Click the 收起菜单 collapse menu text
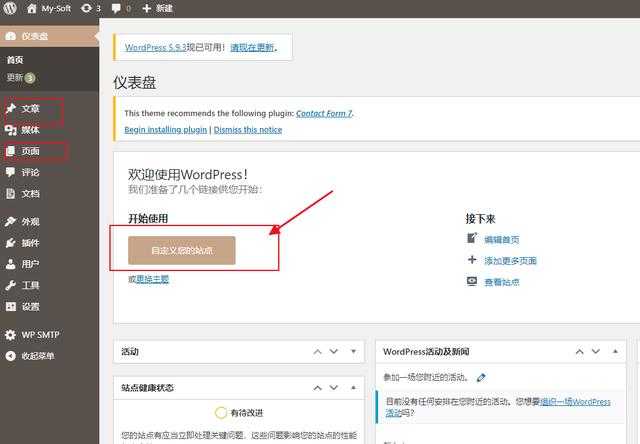640x444 pixels. (x=38, y=356)
